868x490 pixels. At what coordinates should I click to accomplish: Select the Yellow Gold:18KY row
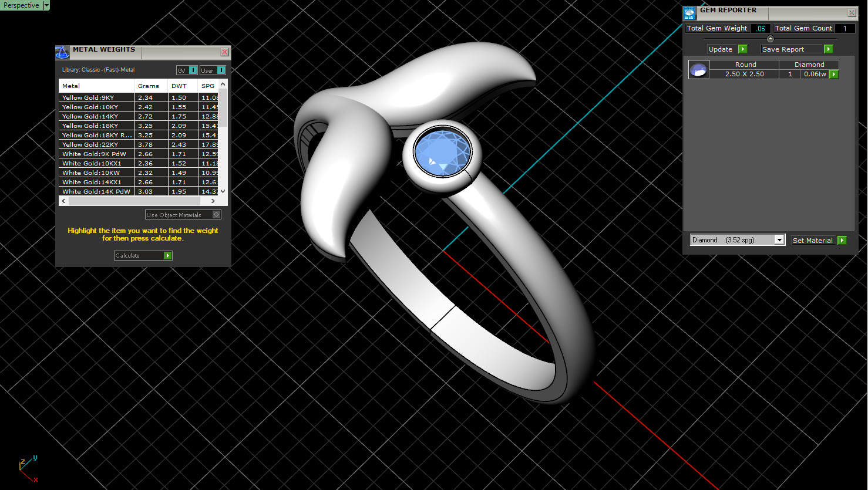coord(138,126)
